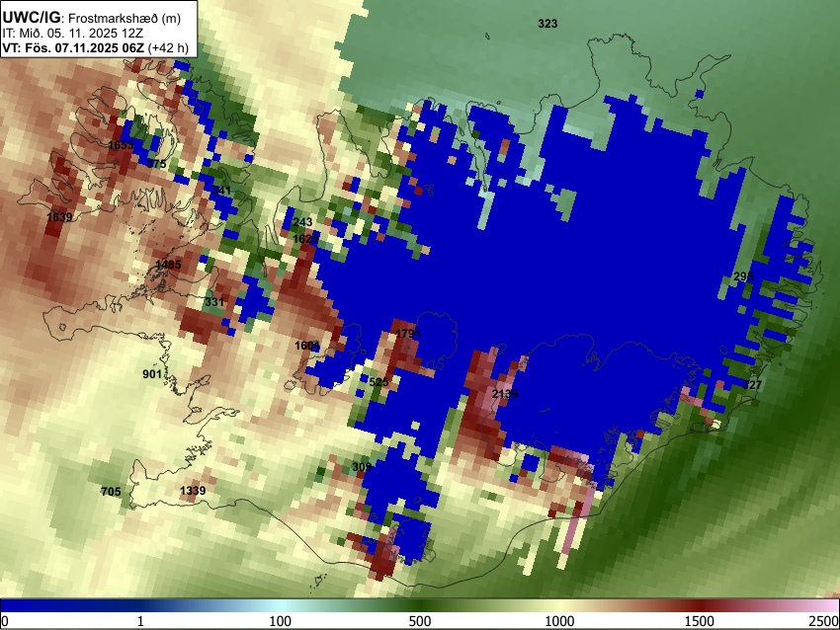Click the map value label 1601
This screenshot has height=630, width=840.
click(307, 346)
